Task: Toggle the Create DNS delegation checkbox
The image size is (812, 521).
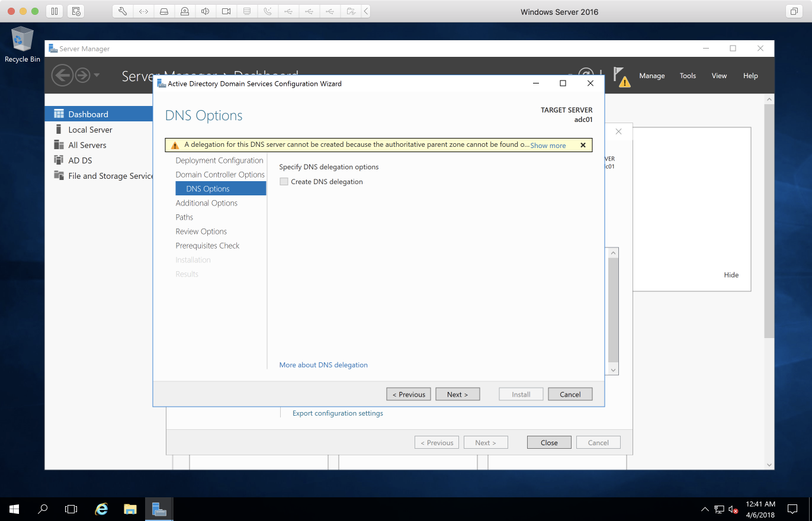Action: pyautogui.click(x=284, y=182)
